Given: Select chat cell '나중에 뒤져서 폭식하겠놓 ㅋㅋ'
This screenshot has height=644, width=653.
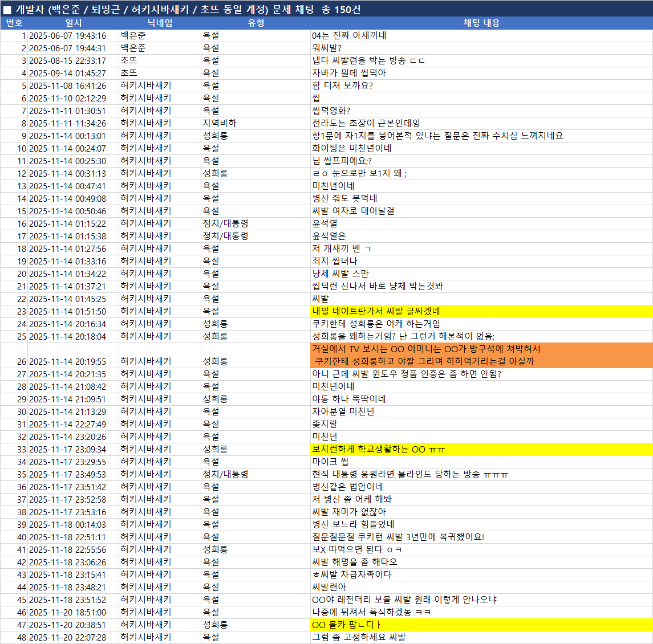Looking at the screenshot, I should tap(481, 612).
